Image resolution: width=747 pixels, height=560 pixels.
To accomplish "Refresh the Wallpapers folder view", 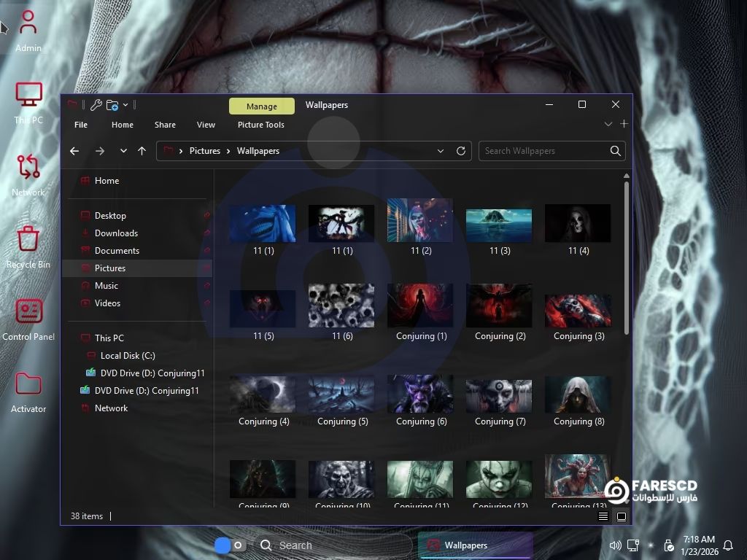I will [461, 151].
